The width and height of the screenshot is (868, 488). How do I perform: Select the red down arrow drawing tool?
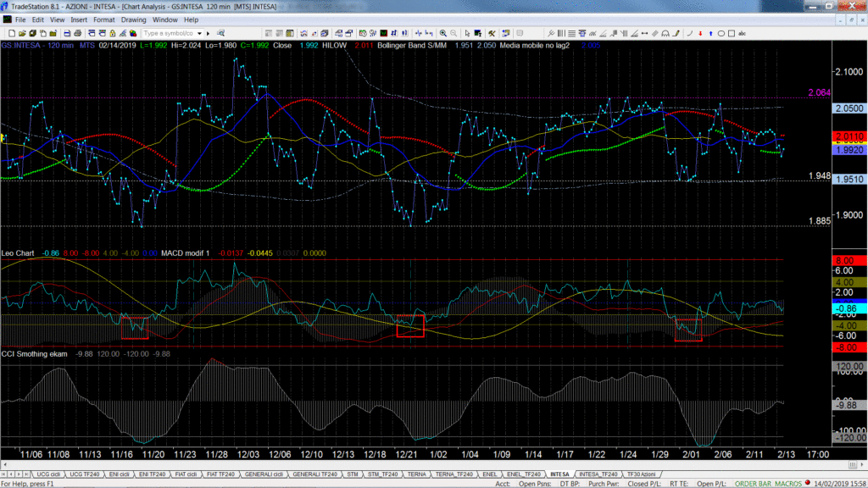coord(700,33)
